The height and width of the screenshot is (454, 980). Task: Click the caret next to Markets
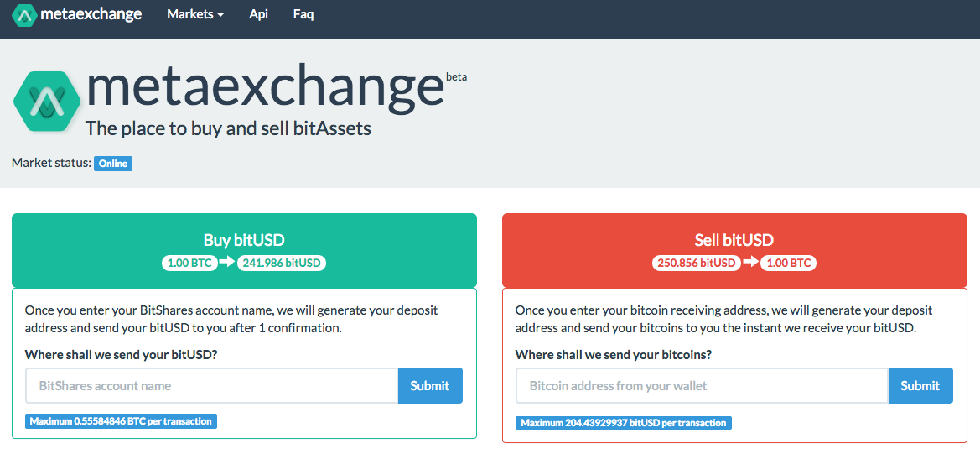[x=220, y=16]
